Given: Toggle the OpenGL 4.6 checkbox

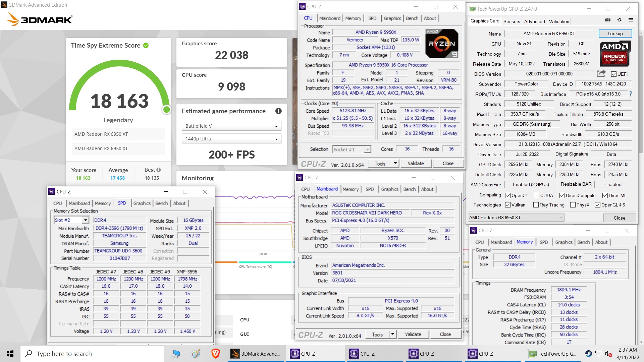Looking at the screenshot, I should 598,205.
